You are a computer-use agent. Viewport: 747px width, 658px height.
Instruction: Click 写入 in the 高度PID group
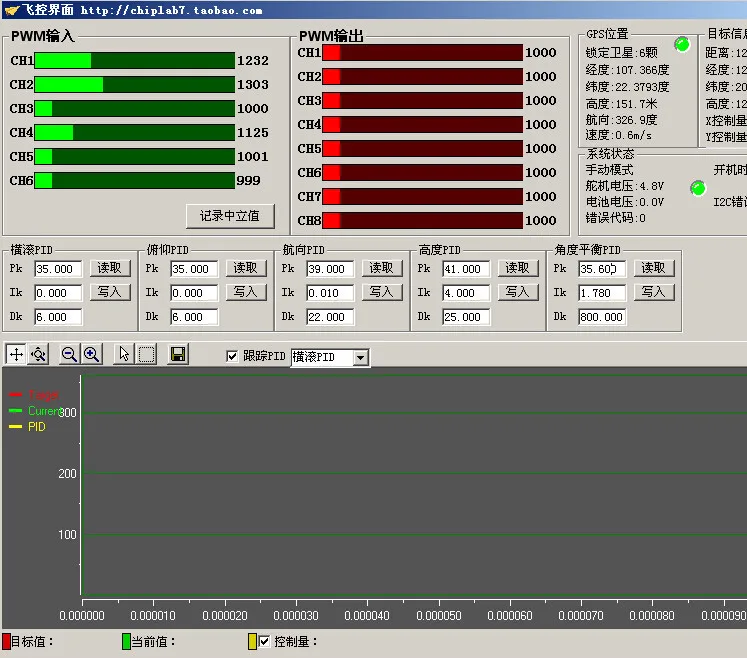click(x=517, y=292)
